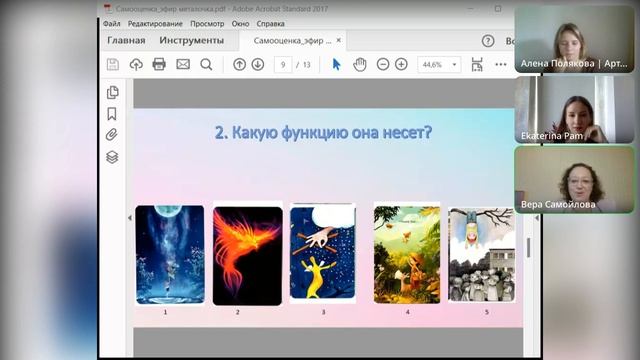Click the fit page scrolling icon

[477, 64]
